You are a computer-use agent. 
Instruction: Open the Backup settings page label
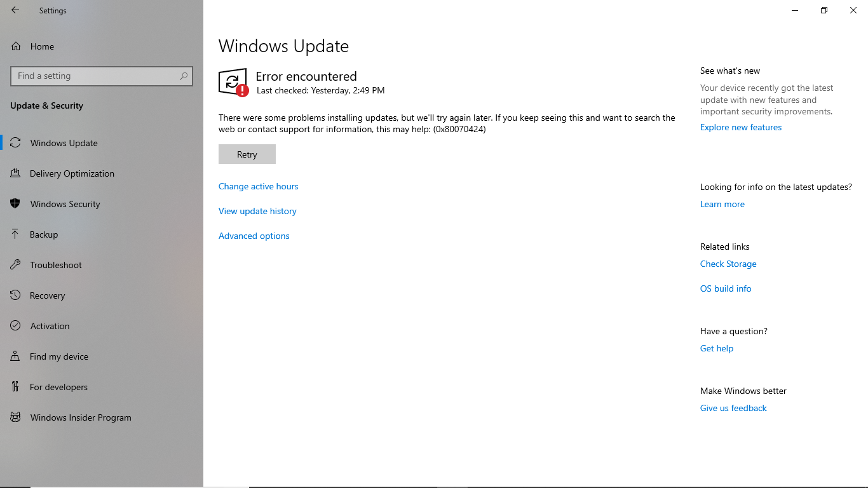pos(44,234)
